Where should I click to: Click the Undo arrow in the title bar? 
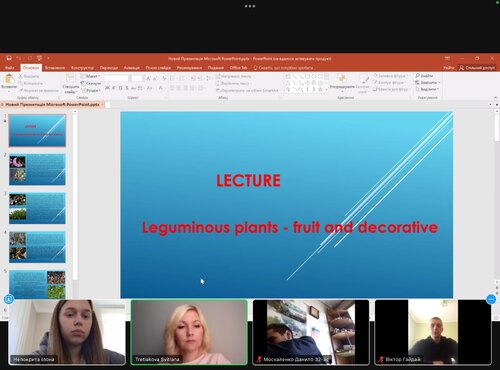point(19,58)
